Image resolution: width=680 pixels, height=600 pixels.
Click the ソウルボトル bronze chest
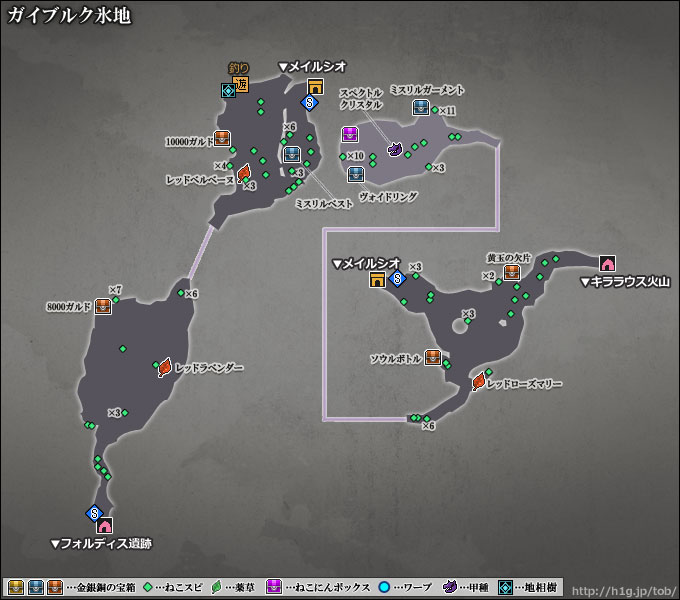point(432,357)
